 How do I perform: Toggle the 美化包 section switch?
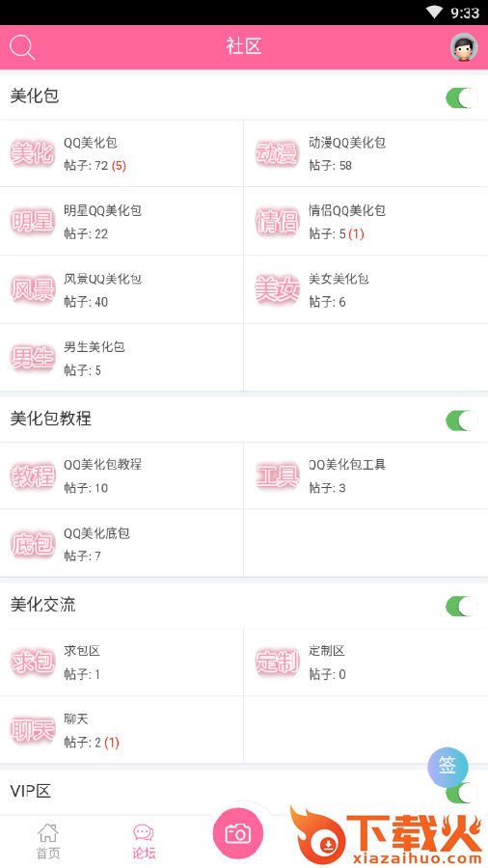[x=461, y=97]
